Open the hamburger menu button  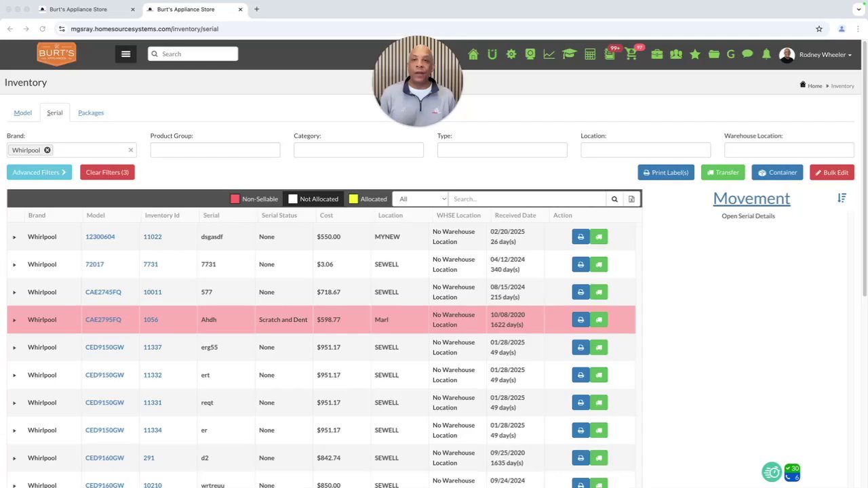tap(125, 54)
